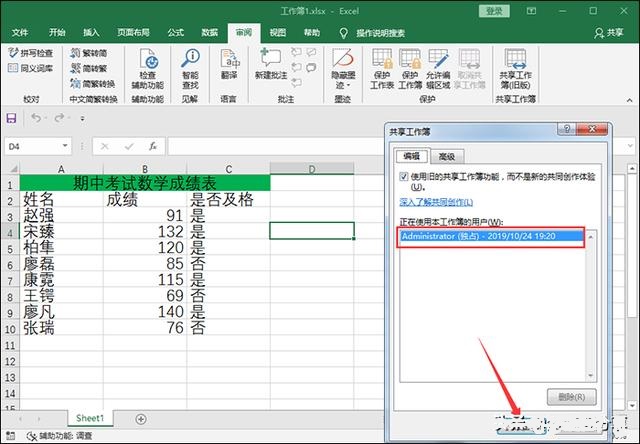Open the Name Box dropdown arrow
640x444 pixels.
pos(65,146)
